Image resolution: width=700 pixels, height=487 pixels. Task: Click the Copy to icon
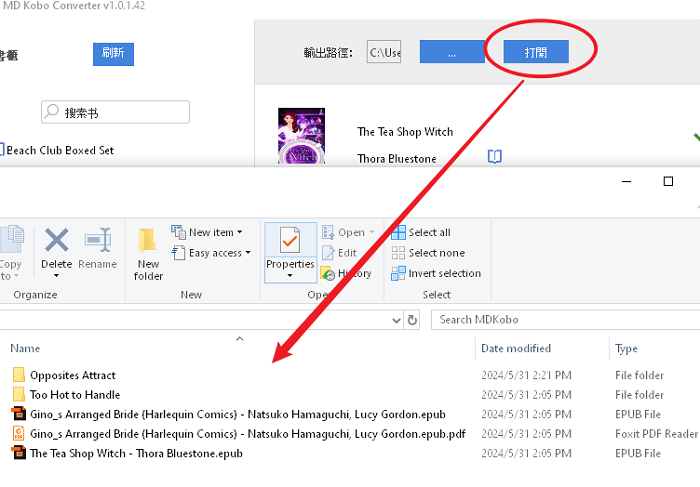click(x=12, y=240)
